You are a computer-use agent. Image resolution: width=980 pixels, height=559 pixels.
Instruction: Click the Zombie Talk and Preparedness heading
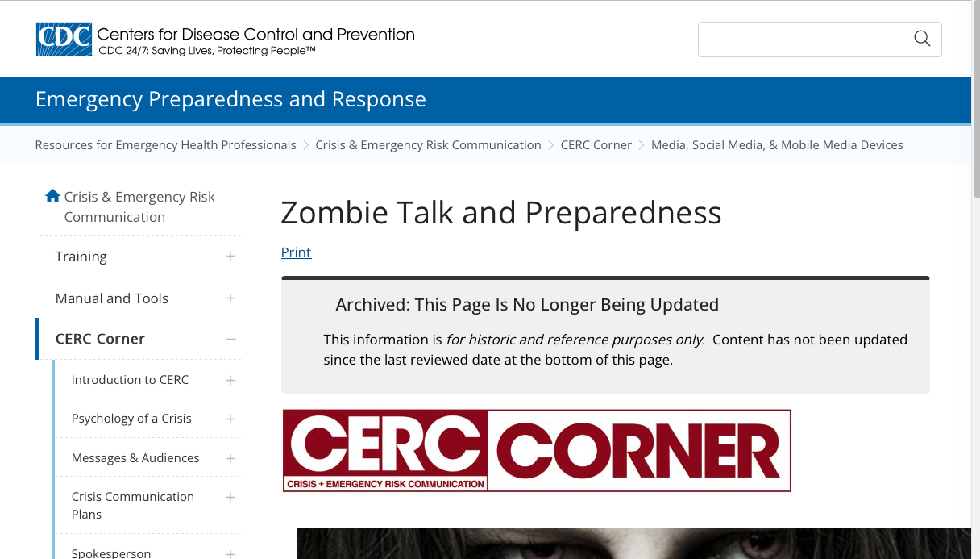coord(501,213)
